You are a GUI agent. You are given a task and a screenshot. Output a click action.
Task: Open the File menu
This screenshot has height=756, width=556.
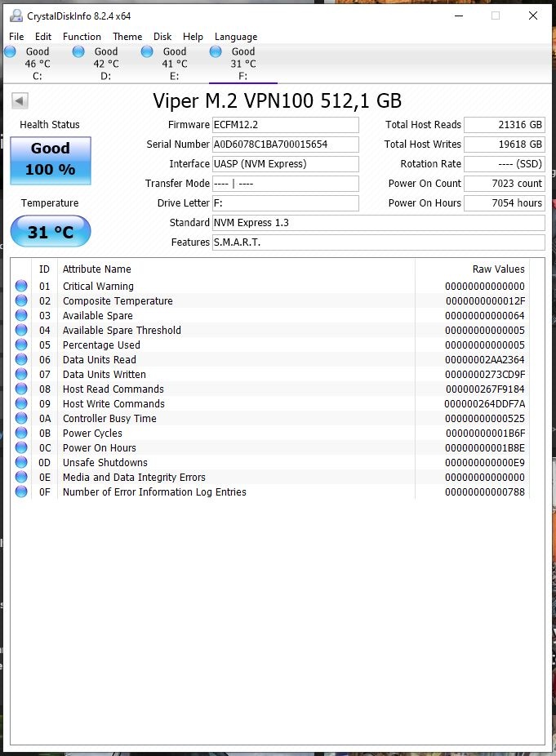pyautogui.click(x=16, y=37)
